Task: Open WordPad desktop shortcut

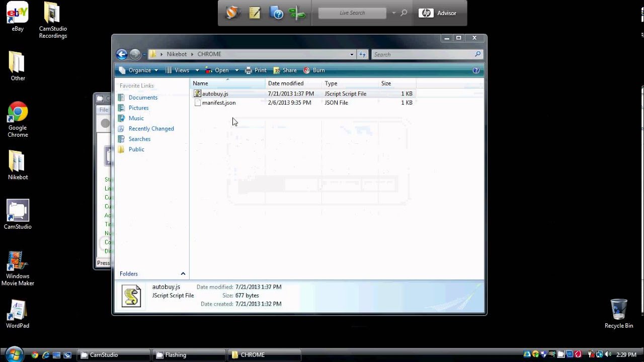Action: point(18,314)
